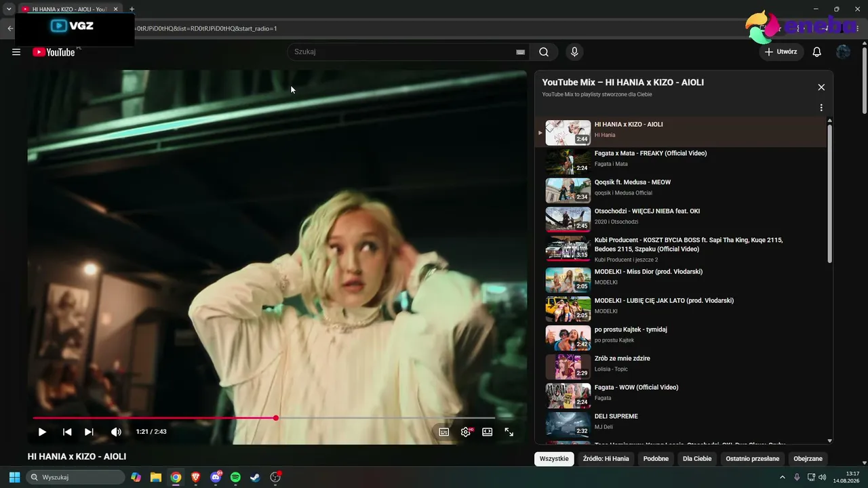Viewport: 868px width, 488px height.
Task: Play Fagata x Mata - FREAKY from mix
Action: [x=681, y=161]
